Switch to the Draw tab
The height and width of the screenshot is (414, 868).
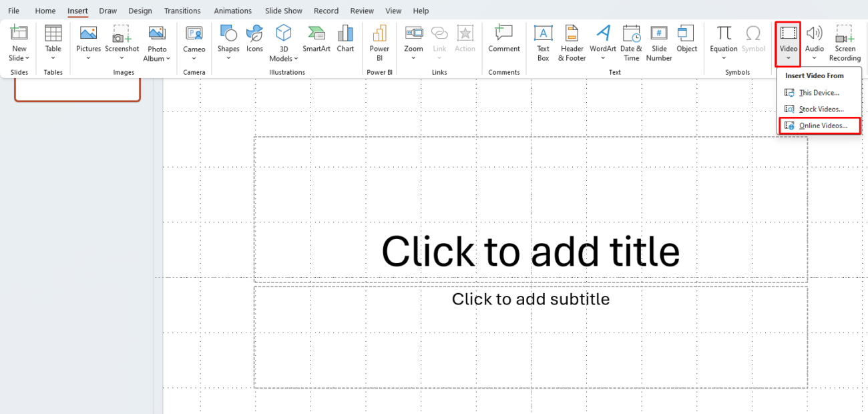(x=107, y=11)
